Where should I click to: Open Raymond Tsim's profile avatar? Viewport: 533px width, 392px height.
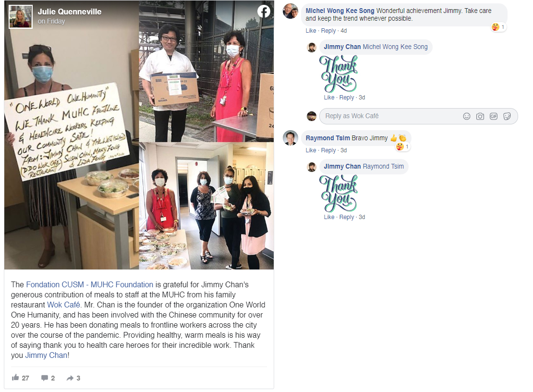coord(291,138)
